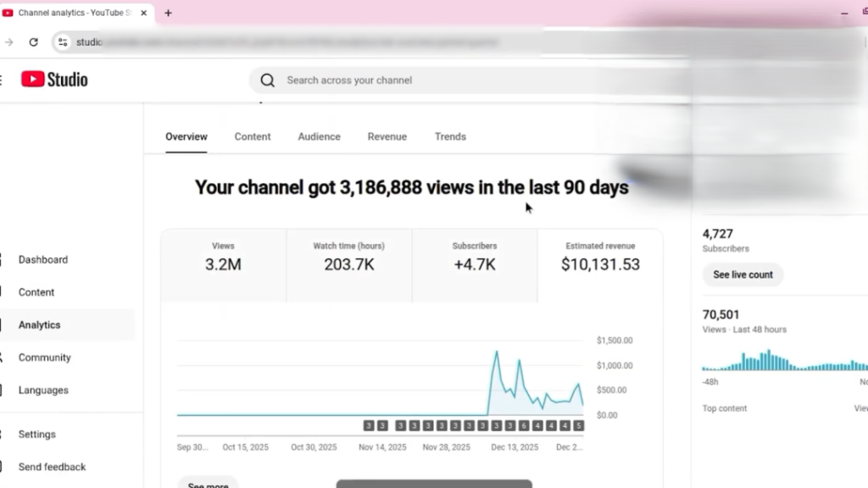Open Community in the sidebar
868x488 pixels.
pyautogui.click(x=44, y=358)
